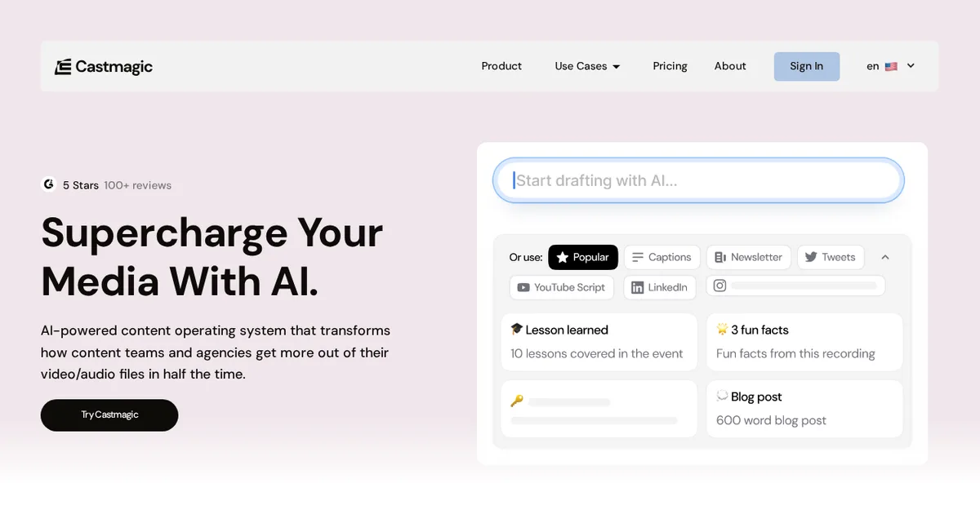The image size is (980, 514).
Task: Click the Captions lines icon
Action: [638, 257]
